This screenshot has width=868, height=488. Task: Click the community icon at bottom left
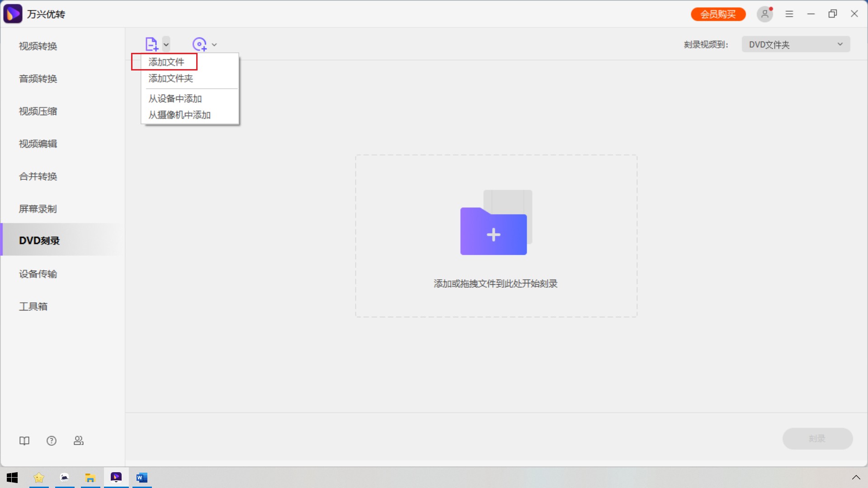pyautogui.click(x=79, y=441)
